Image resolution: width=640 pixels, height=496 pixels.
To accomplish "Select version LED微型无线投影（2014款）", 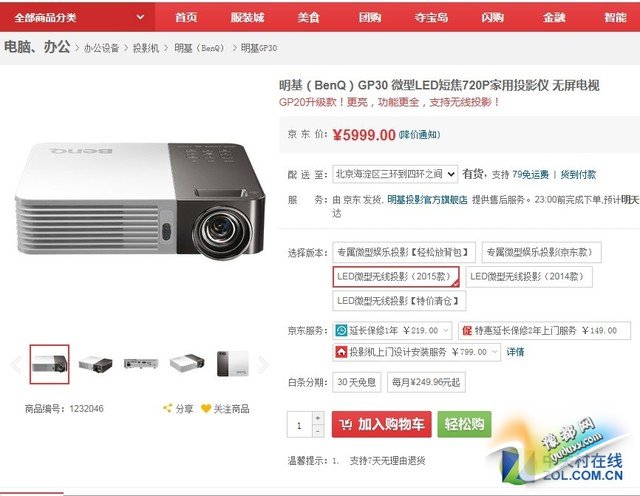I will click(x=529, y=277).
